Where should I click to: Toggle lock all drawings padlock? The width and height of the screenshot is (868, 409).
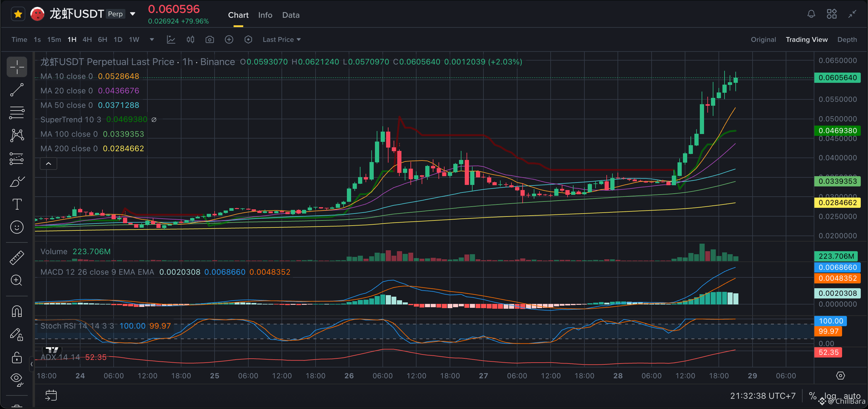click(17, 357)
